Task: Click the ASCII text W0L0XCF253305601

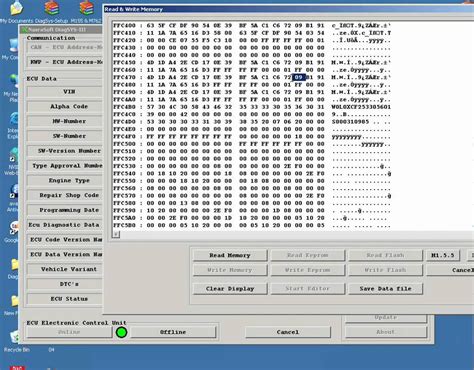Action: (x=361, y=107)
